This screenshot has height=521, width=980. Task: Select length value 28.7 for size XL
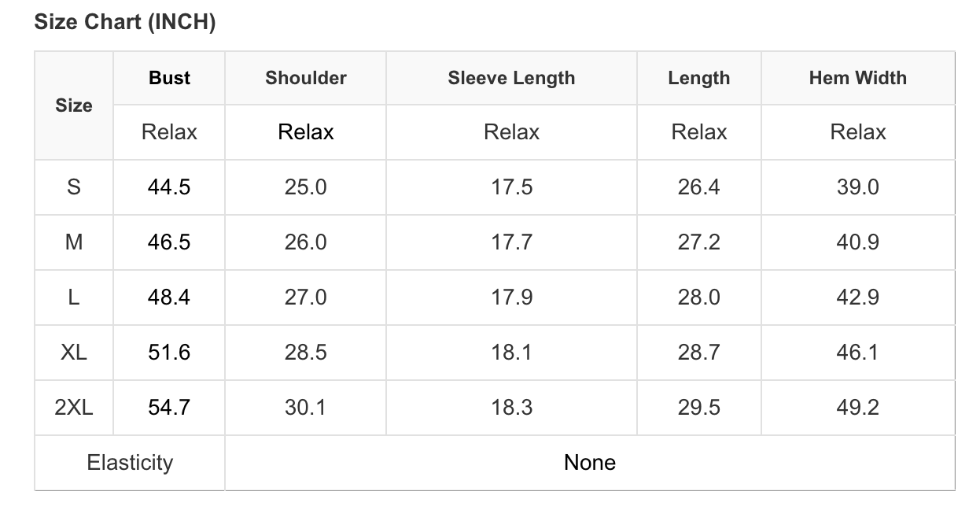pyautogui.click(x=698, y=353)
